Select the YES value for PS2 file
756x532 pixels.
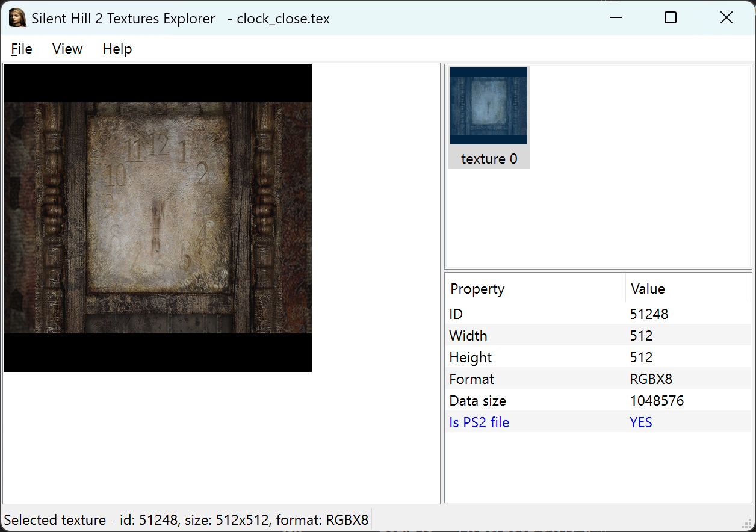[641, 422]
